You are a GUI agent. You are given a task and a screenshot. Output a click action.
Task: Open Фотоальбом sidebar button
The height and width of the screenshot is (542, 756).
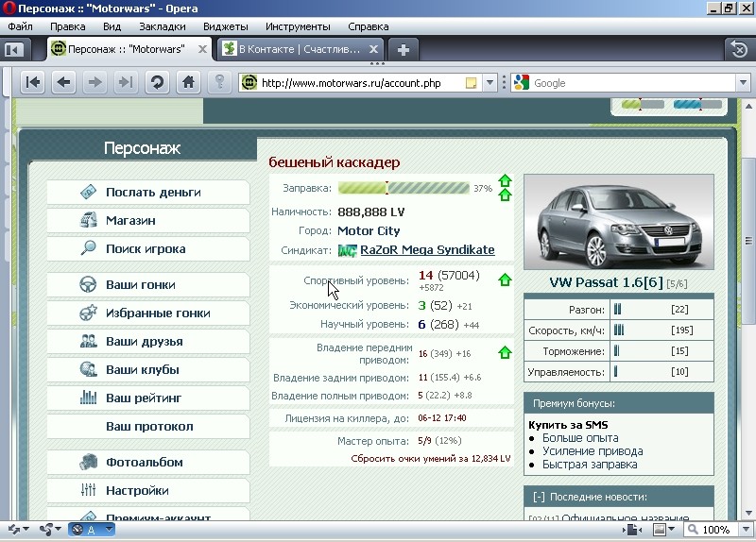pyautogui.click(x=148, y=463)
